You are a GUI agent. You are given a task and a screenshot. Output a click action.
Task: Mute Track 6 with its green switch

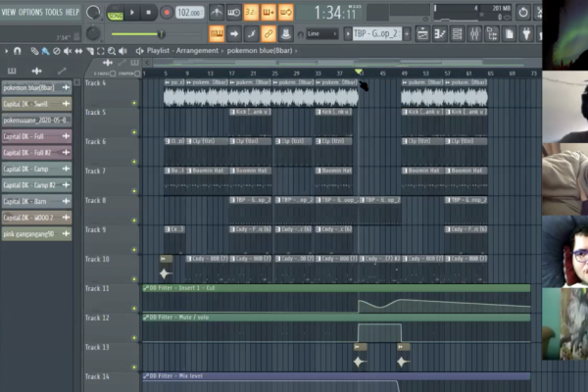tap(134, 162)
